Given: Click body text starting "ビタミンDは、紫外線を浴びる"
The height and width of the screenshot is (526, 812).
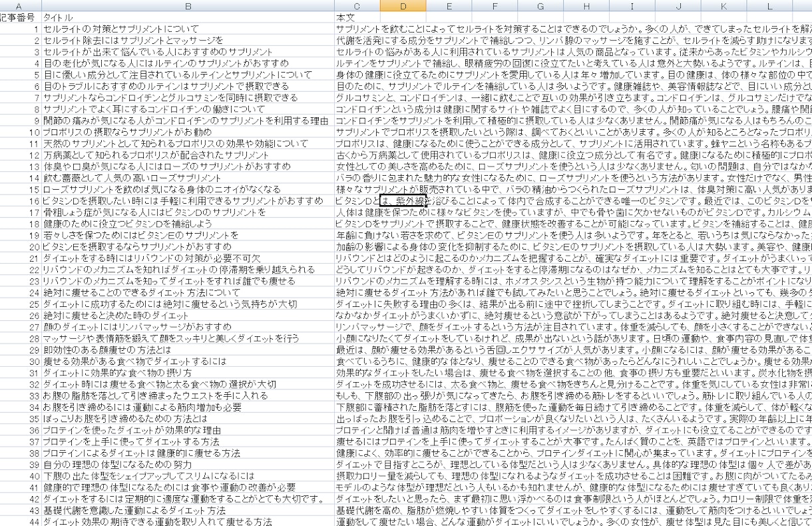Looking at the screenshot, I should point(573,200).
